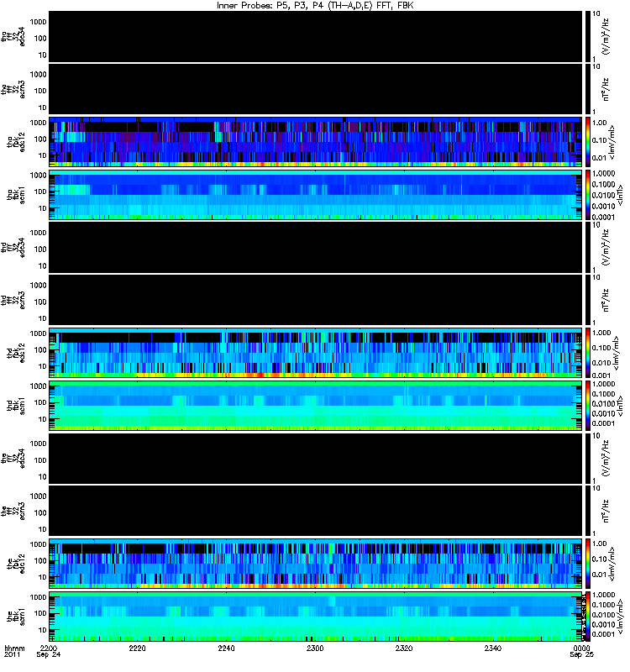630x672 pixels.
Task: Select the tha fbk scm1 color bar
Action: click(589, 195)
